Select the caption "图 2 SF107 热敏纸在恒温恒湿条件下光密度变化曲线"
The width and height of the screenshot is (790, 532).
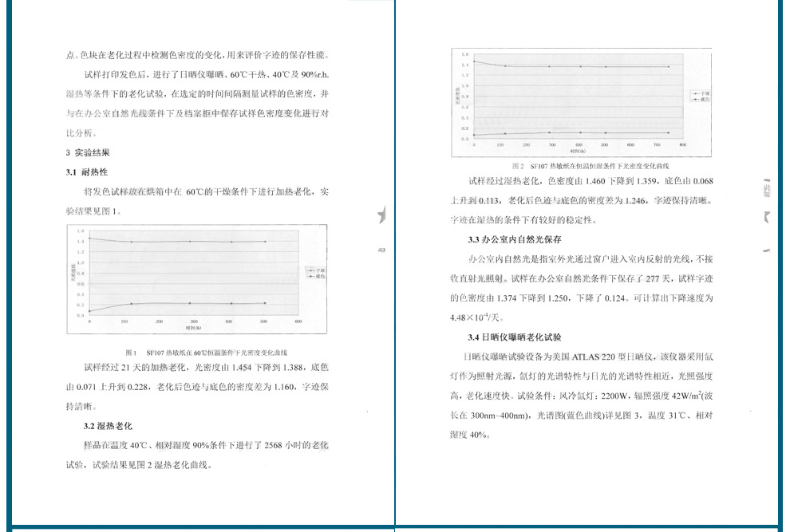pyautogui.click(x=591, y=166)
